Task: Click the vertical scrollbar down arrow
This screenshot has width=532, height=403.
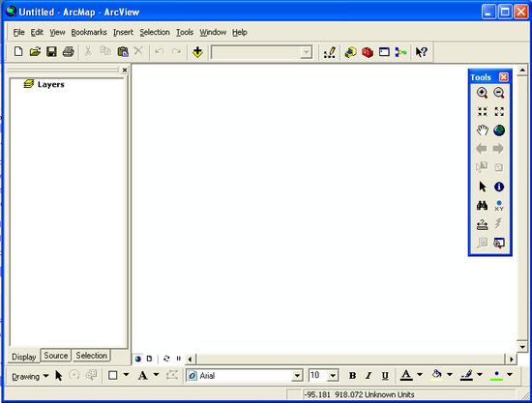Action: [x=522, y=347]
